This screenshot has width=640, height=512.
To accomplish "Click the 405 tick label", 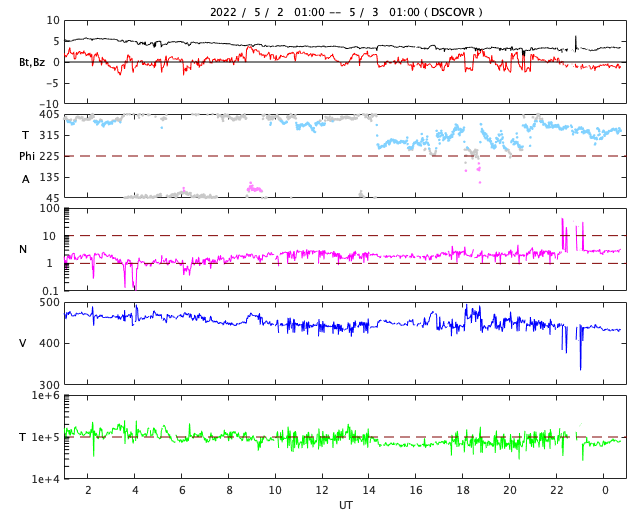I will click(x=49, y=115).
